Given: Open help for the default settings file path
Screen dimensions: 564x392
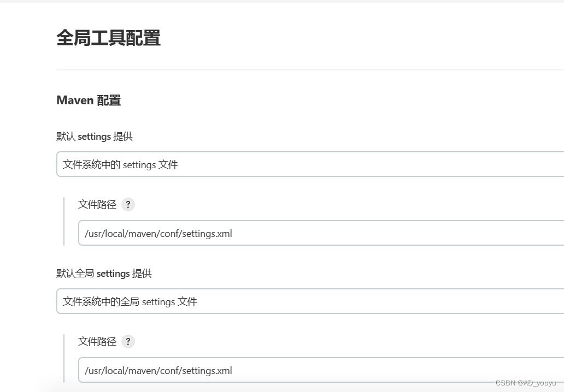Looking at the screenshot, I should click(128, 204).
